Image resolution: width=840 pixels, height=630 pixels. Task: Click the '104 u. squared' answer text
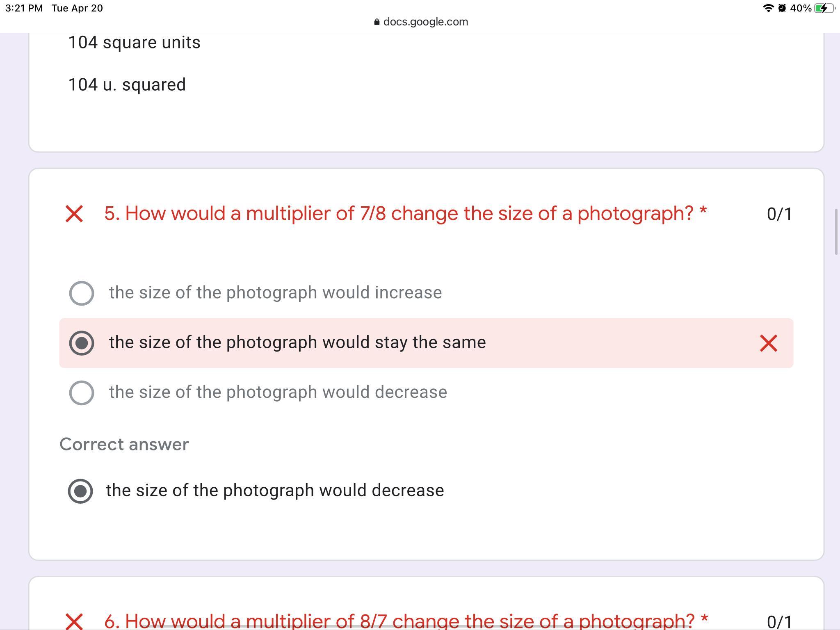click(x=127, y=85)
